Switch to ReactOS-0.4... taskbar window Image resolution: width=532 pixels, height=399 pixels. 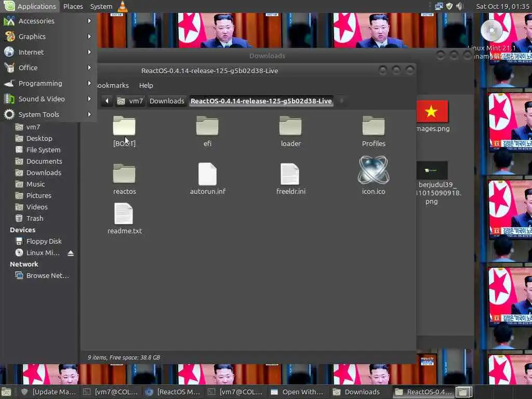423,392
